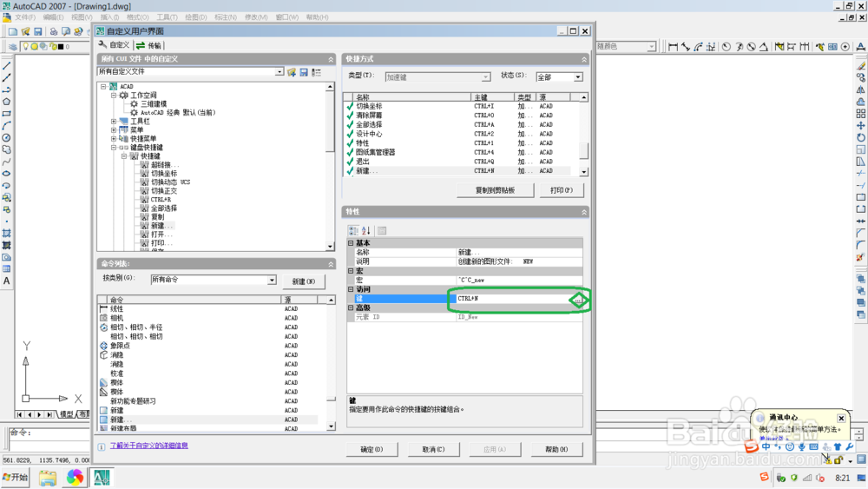Select the Rotate modify tool
Image resolution: width=868 pixels, height=489 pixels.
point(861,137)
